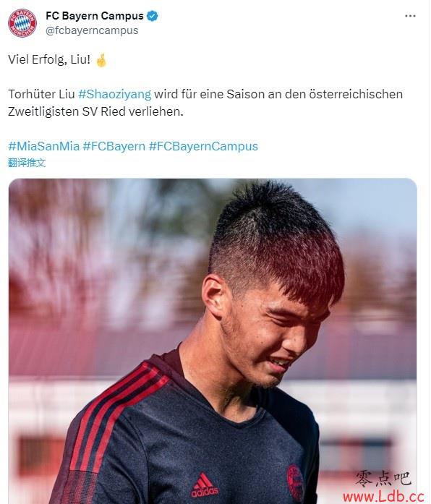Viewport: 431px width, 504px height.
Task: Click the Bayern crest on the jersey
Action: [x=295, y=482]
